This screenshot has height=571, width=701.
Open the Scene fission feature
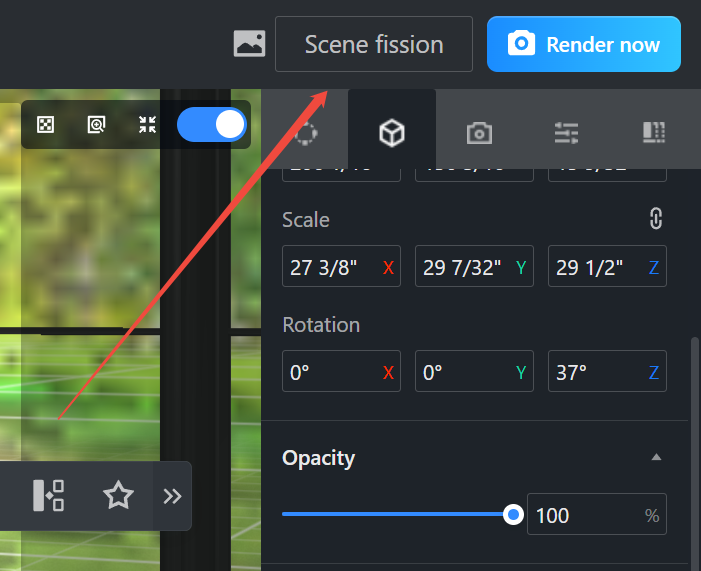[374, 44]
